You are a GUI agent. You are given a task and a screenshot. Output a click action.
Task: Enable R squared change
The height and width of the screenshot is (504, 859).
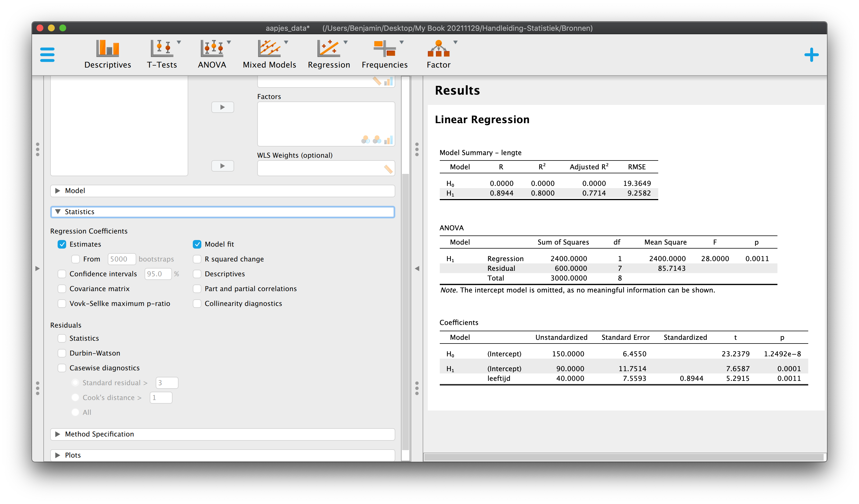pyautogui.click(x=197, y=259)
